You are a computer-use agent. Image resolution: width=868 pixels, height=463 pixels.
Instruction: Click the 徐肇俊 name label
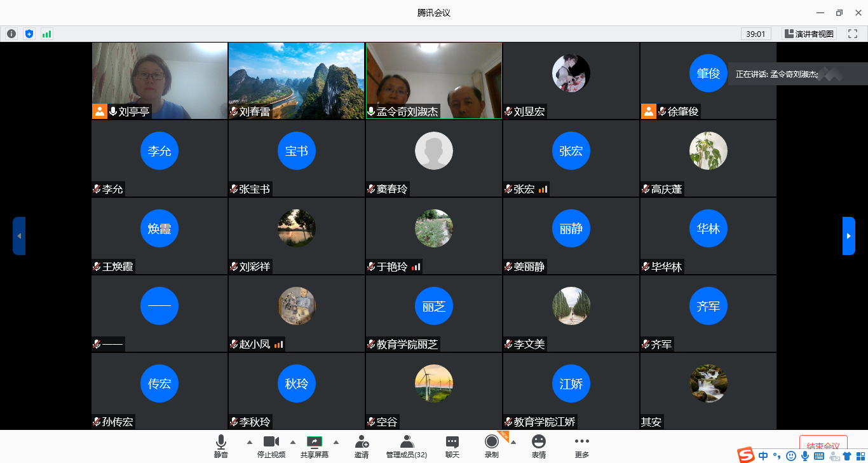pos(683,112)
